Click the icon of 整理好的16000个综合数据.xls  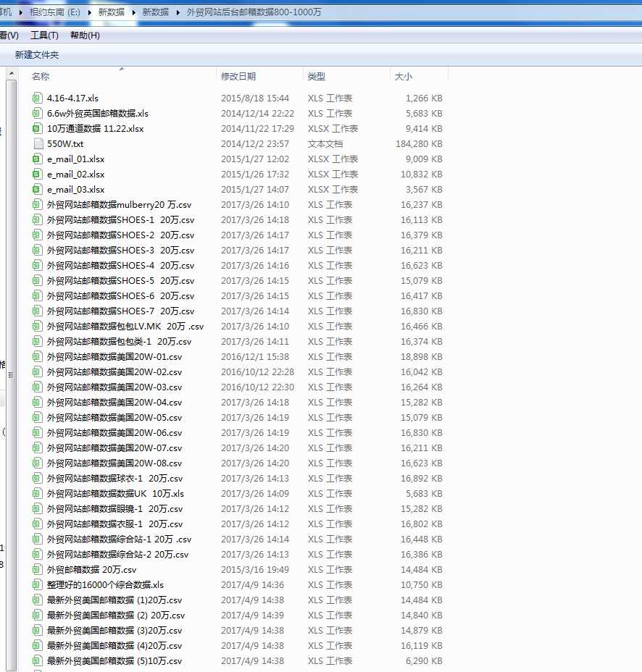(37, 585)
